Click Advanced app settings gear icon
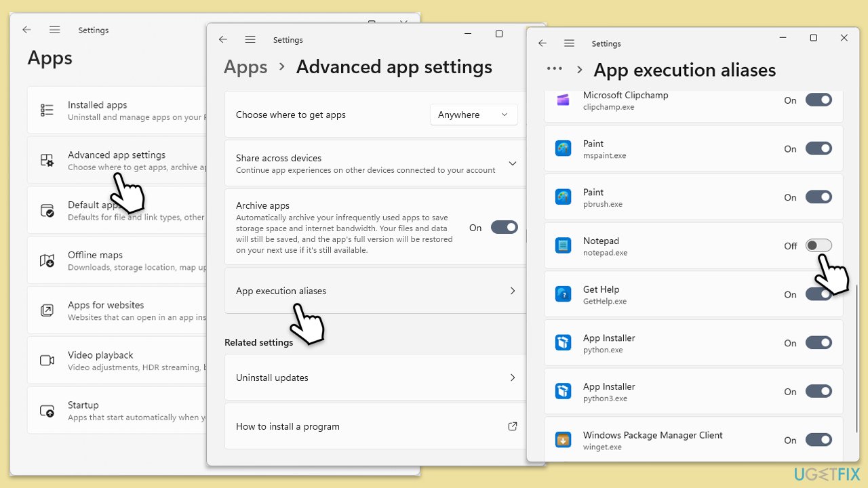 47,160
